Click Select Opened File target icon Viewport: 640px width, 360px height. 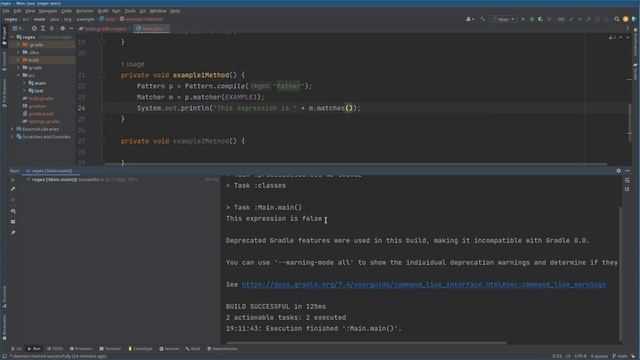(34, 29)
